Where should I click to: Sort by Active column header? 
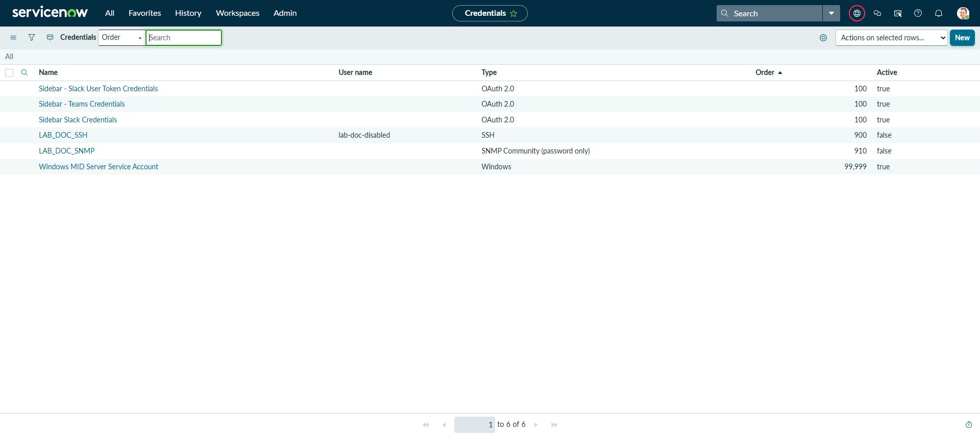point(887,72)
